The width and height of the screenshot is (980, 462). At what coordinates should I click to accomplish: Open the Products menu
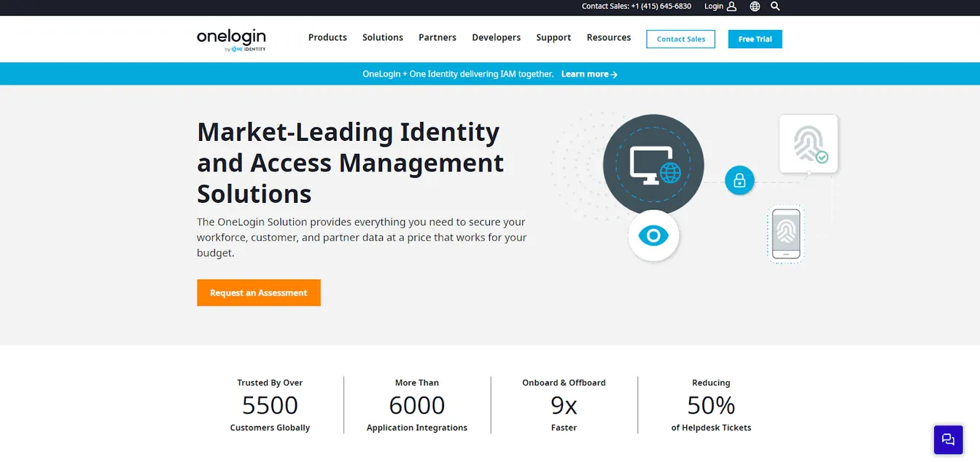[x=327, y=37]
